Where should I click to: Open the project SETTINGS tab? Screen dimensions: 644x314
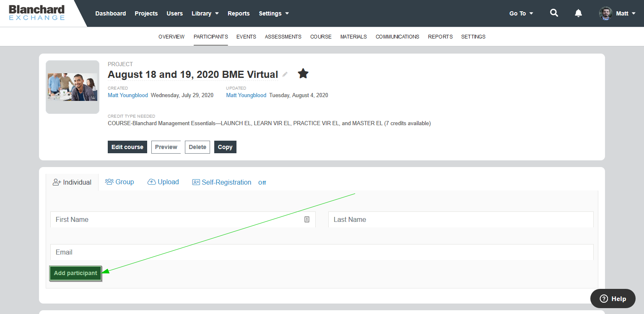point(473,37)
